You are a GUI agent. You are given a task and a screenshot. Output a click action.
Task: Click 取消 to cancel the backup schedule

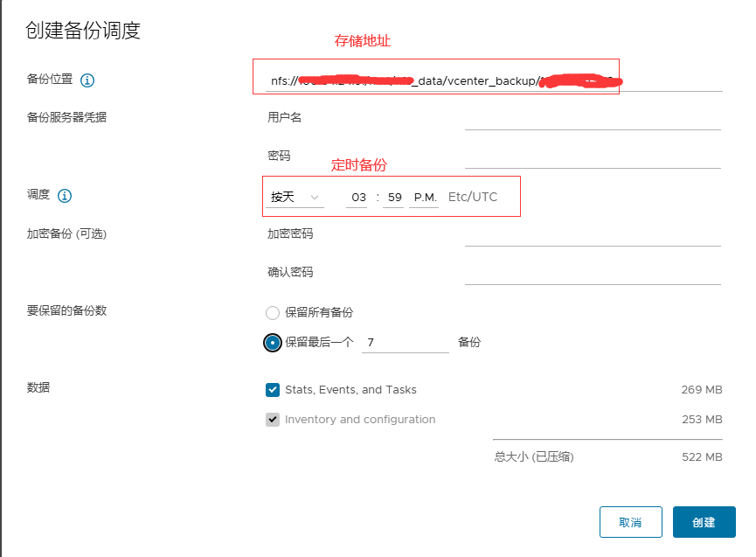(x=630, y=521)
